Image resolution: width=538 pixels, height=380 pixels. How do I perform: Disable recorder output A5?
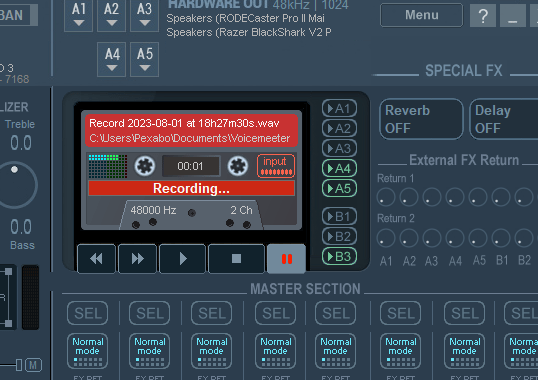(339, 188)
